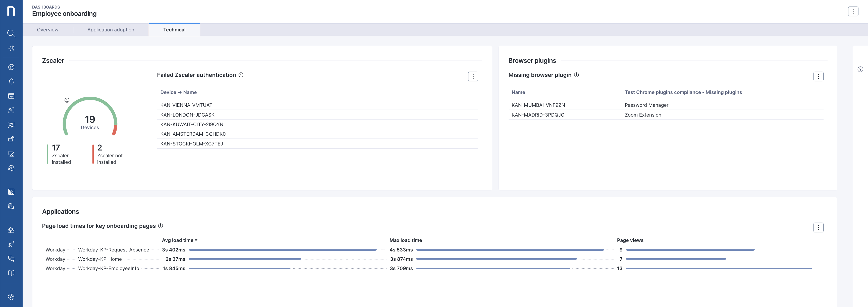This screenshot has height=307, width=868.
Task: Click the headset support sidebar icon
Action: [11, 168]
